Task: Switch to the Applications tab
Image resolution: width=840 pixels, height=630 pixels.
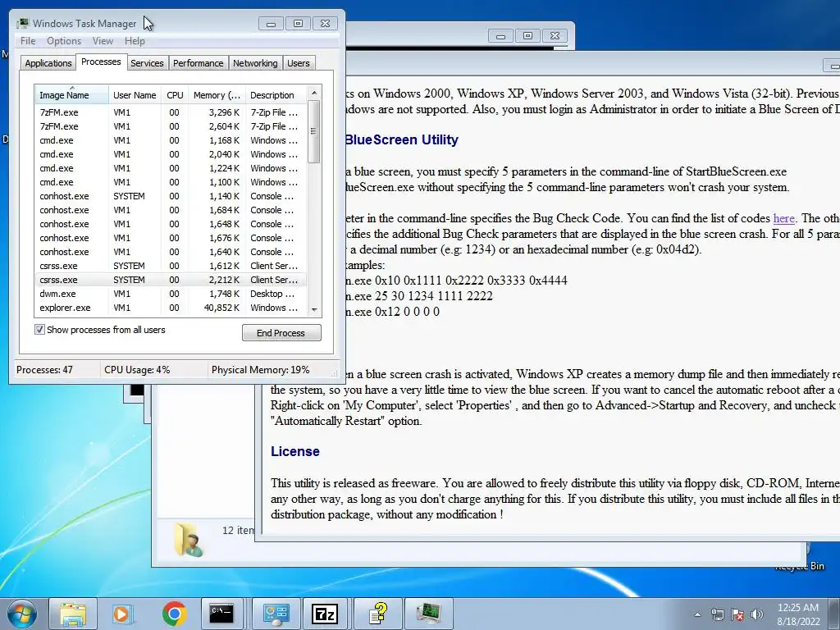Action: click(x=48, y=63)
